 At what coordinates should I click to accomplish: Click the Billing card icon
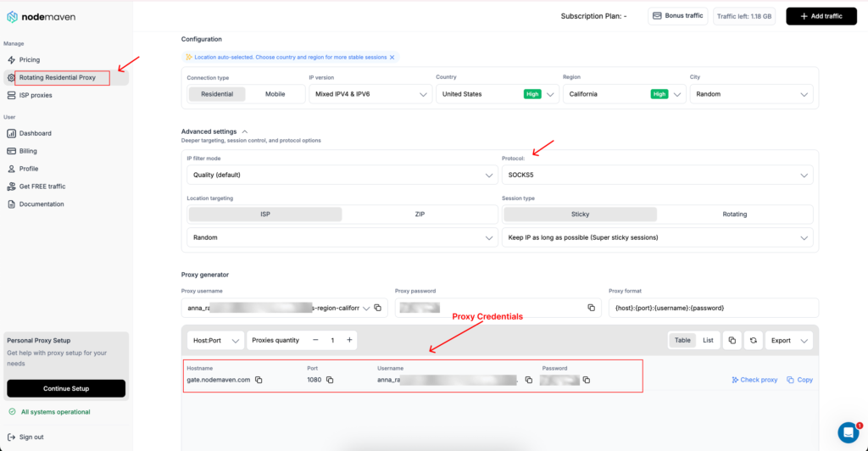click(11, 151)
